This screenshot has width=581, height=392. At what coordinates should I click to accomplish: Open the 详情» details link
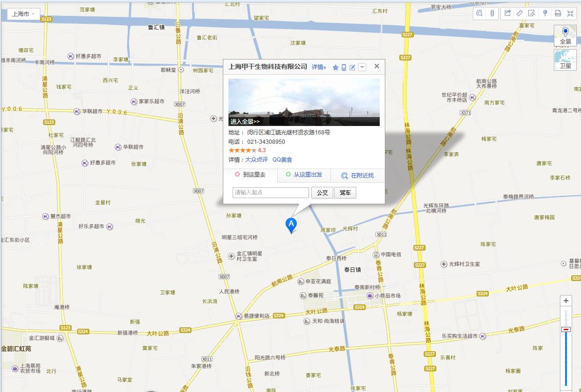[x=319, y=67]
